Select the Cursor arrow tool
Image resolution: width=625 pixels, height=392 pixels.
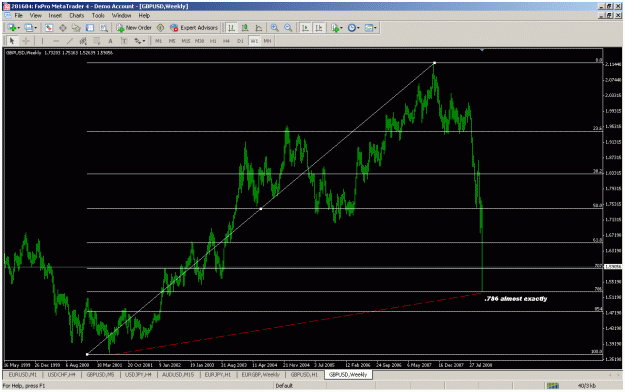tap(12, 41)
